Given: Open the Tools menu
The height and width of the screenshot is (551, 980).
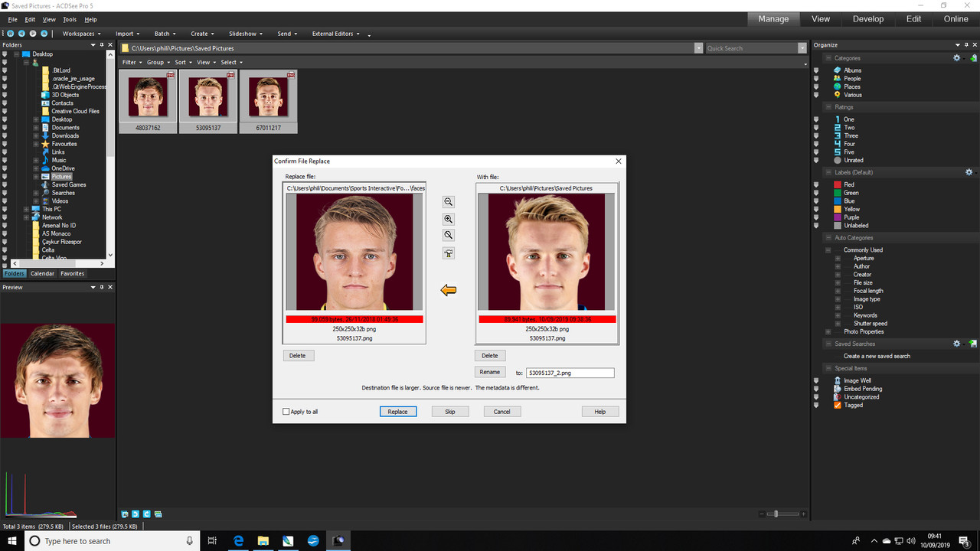Looking at the screenshot, I should (x=70, y=19).
